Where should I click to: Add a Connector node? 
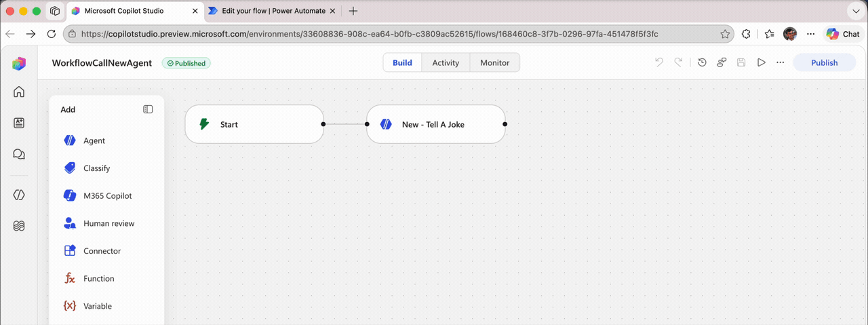[106, 251]
